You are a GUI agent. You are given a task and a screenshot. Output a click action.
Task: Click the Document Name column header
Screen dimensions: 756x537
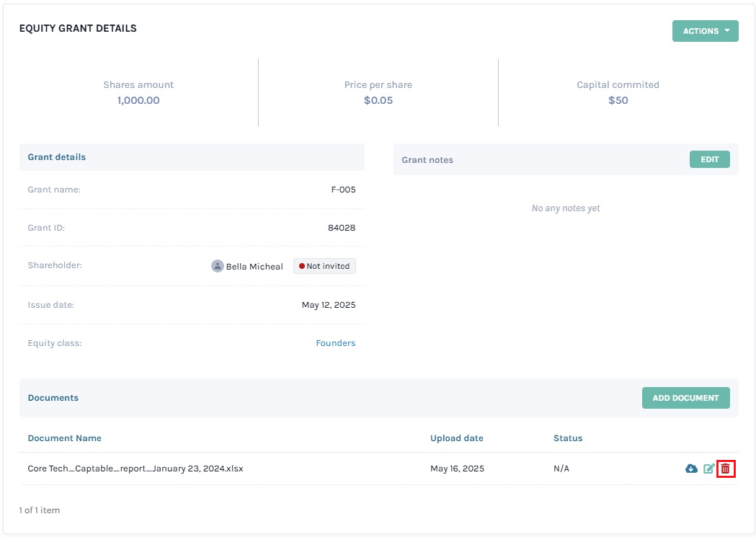tap(65, 438)
